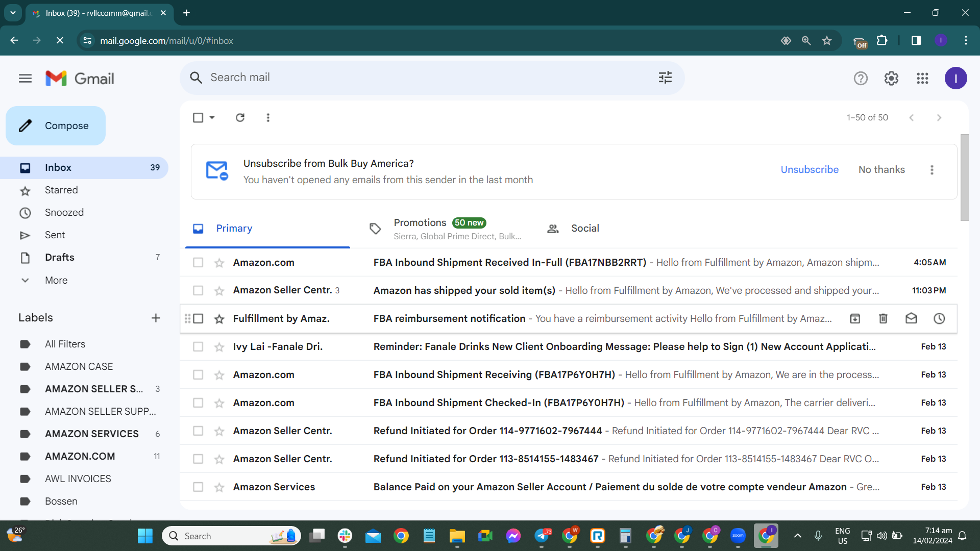Image resolution: width=980 pixels, height=551 pixels.
Task: Open Chrome menu three dots
Action: click(x=966, y=40)
